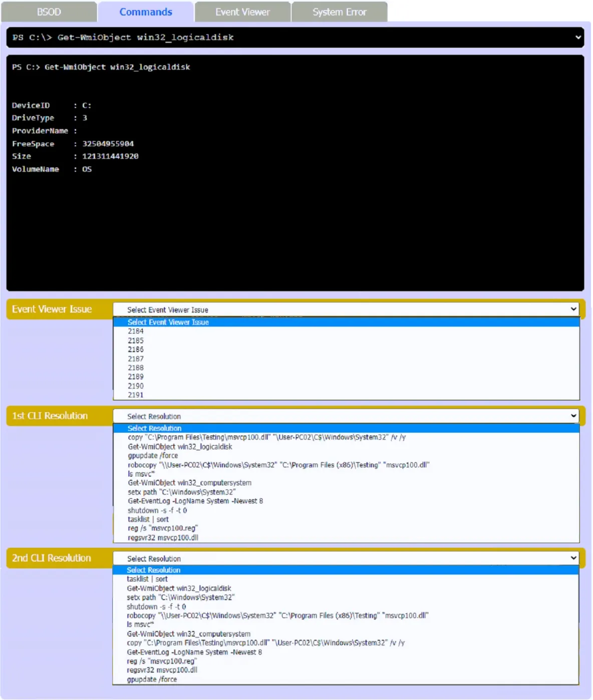The width and height of the screenshot is (593, 700).
Task: Choose Get-WmiObject win32_computersystem in 2nd CLI list
Action: click(346, 634)
